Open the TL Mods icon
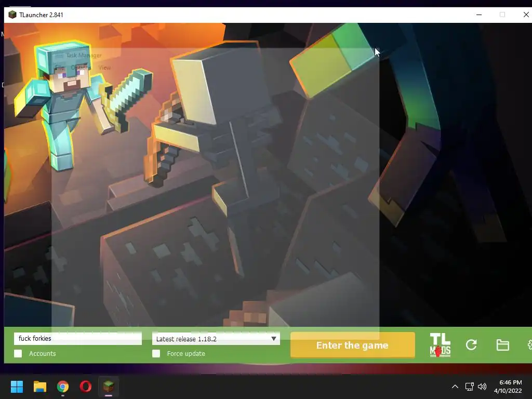Screen dimensions: 532x399 tap(440, 345)
